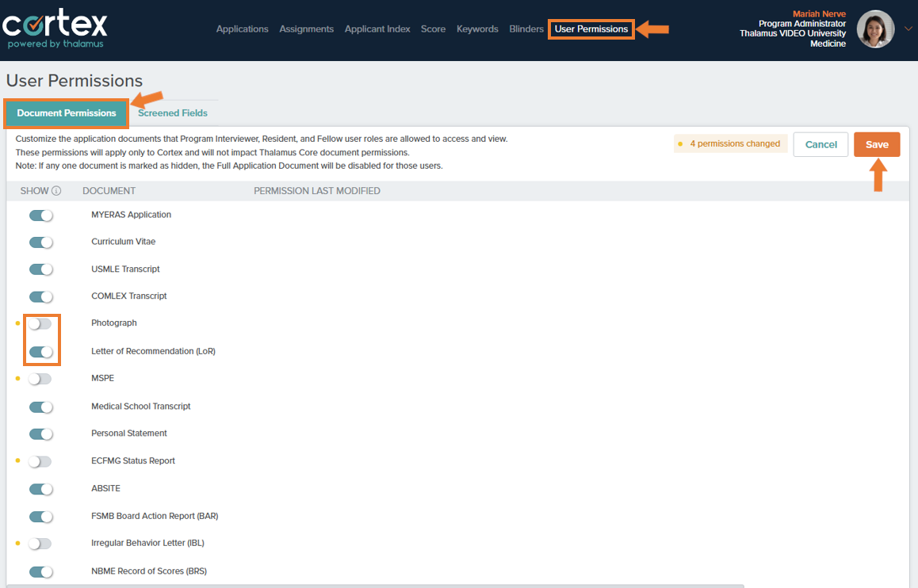This screenshot has width=918, height=588.
Task: Click the MSPE document label
Action: tap(103, 378)
